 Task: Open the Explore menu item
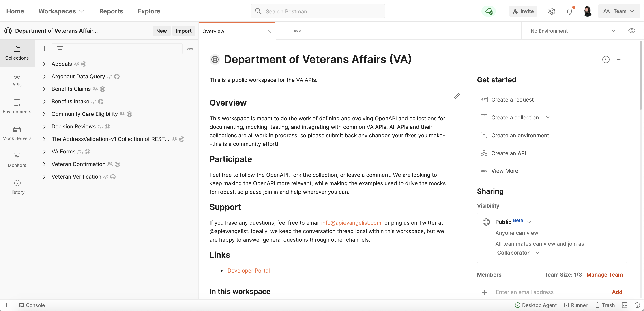pyautogui.click(x=149, y=11)
